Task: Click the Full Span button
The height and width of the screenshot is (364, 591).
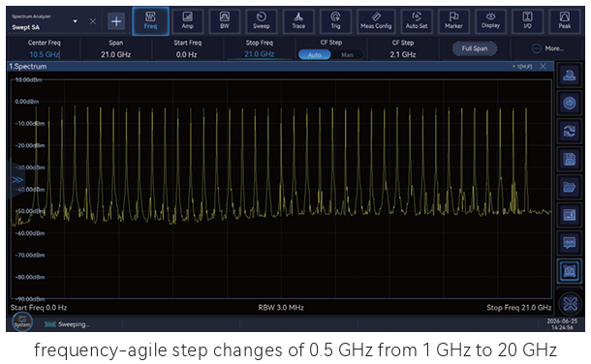Action: (475, 48)
